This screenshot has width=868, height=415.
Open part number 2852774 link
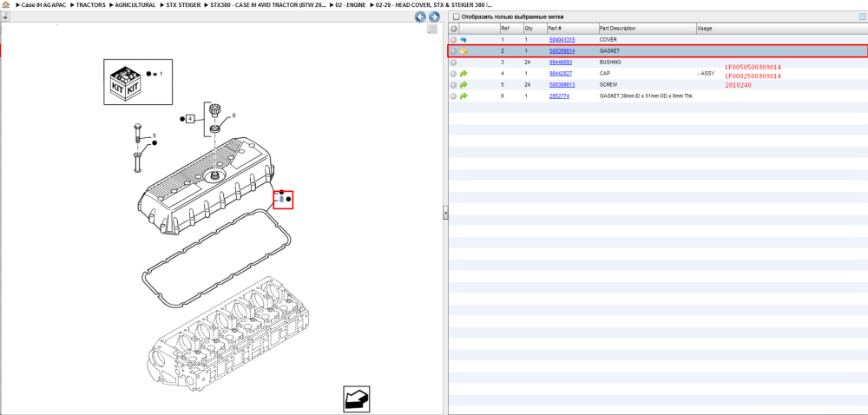558,96
